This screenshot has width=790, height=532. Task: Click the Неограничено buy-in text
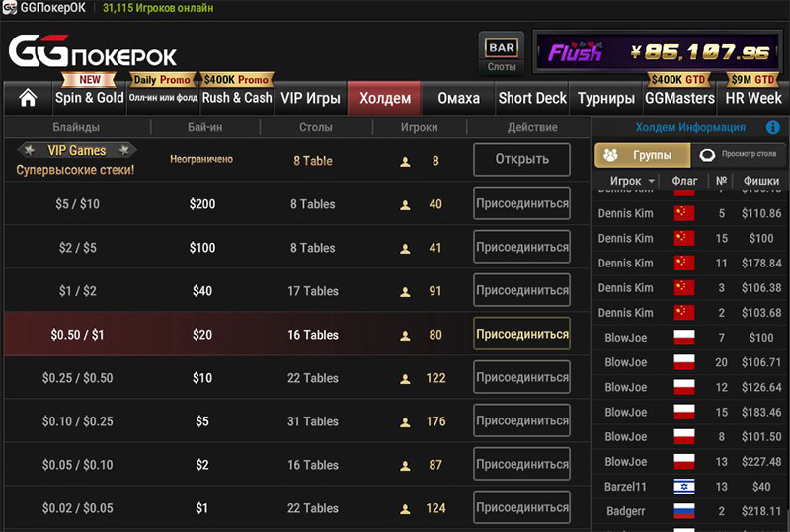point(201,159)
